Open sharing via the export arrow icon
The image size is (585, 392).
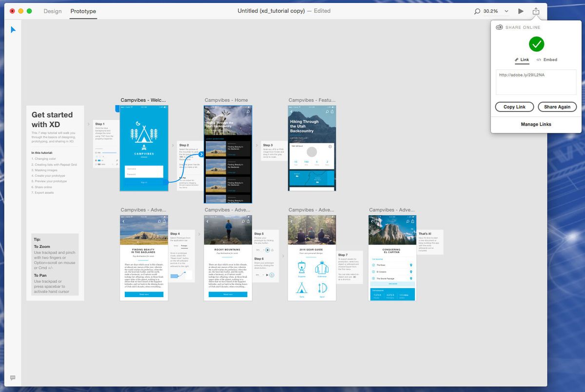point(535,11)
